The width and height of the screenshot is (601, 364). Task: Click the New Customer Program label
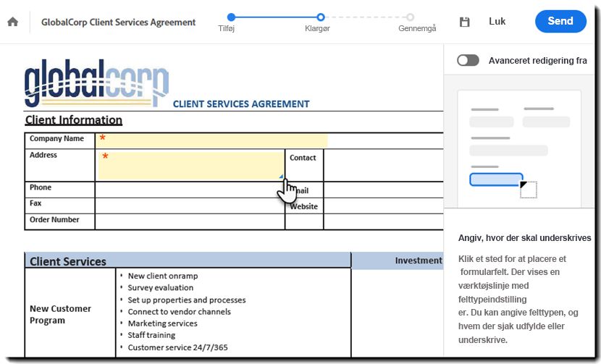click(x=61, y=314)
